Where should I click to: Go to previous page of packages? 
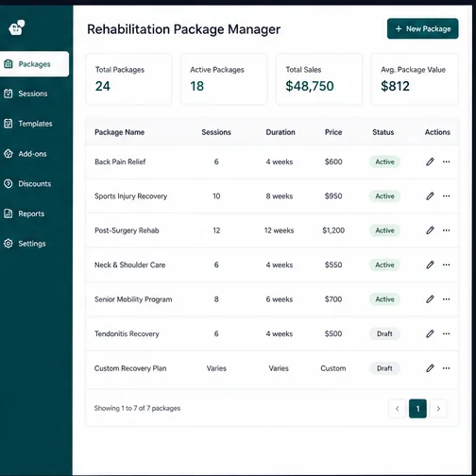tap(397, 408)
